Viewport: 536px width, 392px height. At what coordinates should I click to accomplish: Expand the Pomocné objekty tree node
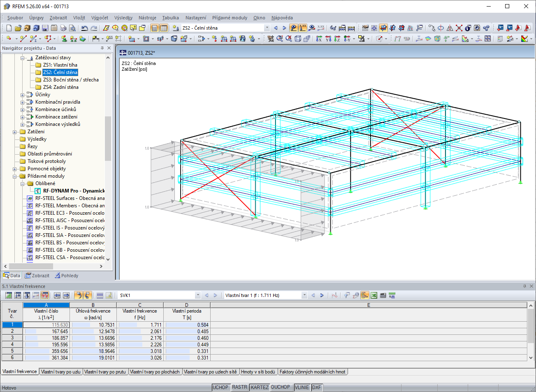15,169
